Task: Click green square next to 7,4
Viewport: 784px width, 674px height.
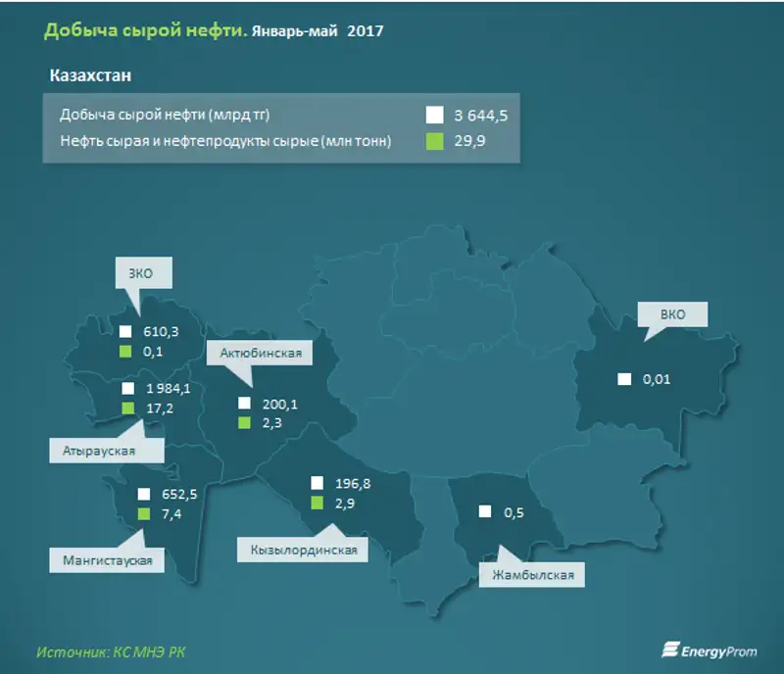Action: pos(144,513)
